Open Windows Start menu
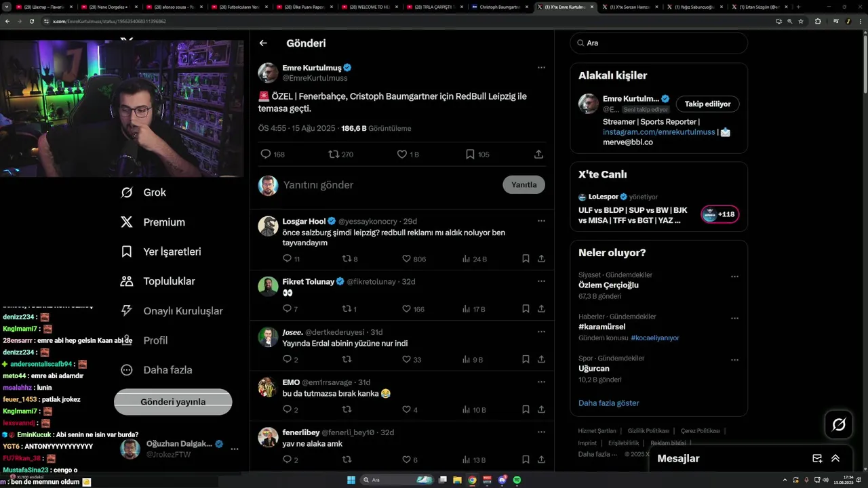 click(x=351, y=480)
